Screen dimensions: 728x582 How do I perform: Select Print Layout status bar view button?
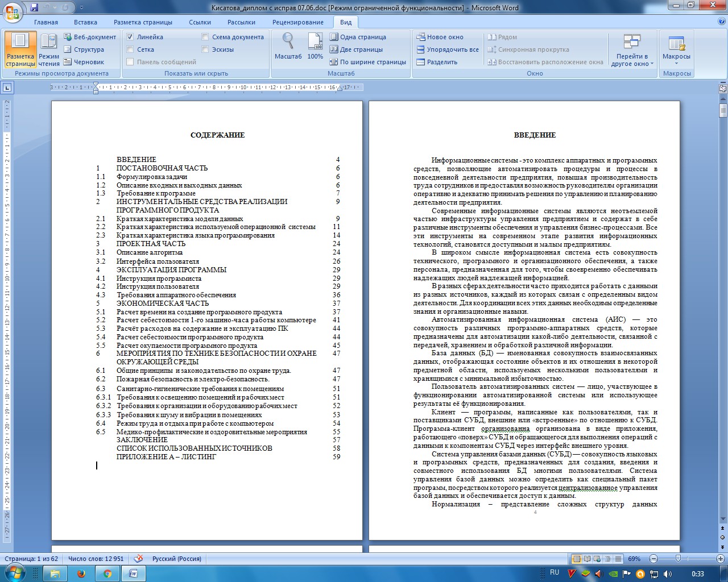pyautogui.click(x=577, y=559)
